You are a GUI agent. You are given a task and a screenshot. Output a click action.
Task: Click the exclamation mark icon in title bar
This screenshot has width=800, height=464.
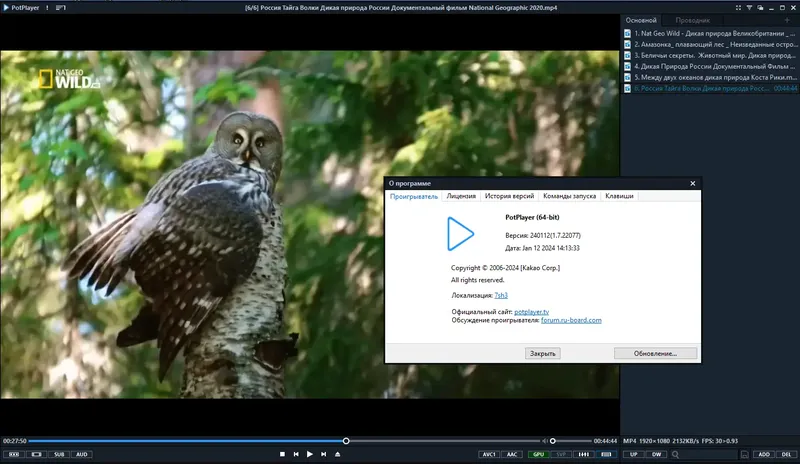click(x=47, y=8)
